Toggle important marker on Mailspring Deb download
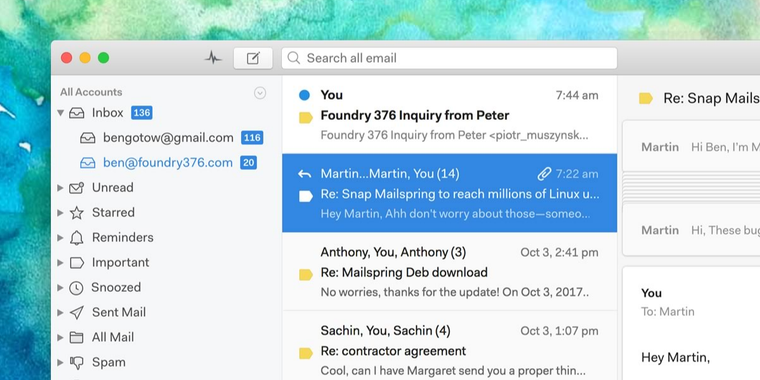Screen dimensions: 760x380 pyautogui.click(x=305, y=275)
